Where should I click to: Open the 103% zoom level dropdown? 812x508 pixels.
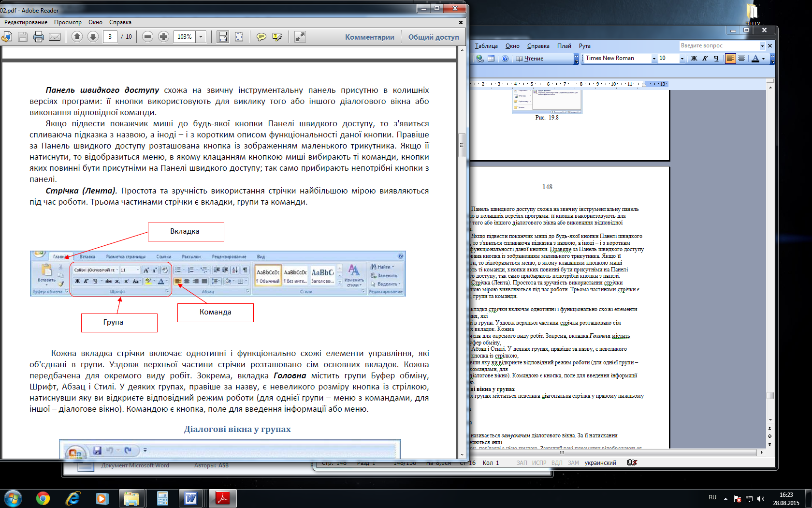click(201, 37)
